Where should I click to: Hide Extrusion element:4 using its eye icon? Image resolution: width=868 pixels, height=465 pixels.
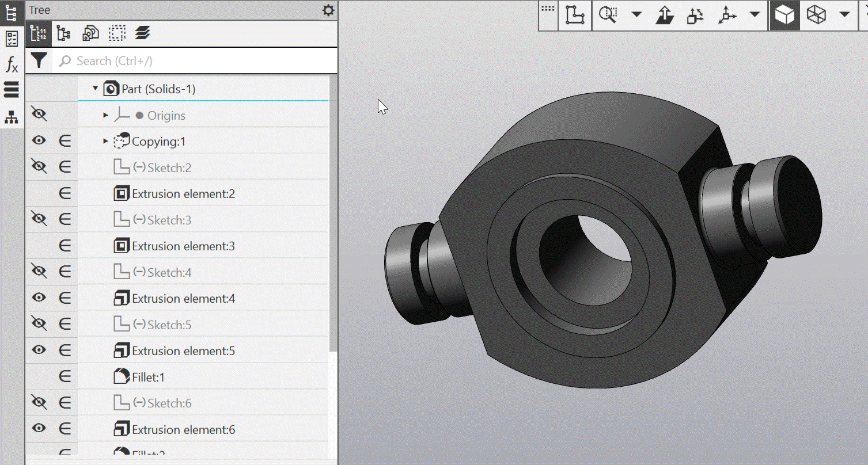coord(39,298)
